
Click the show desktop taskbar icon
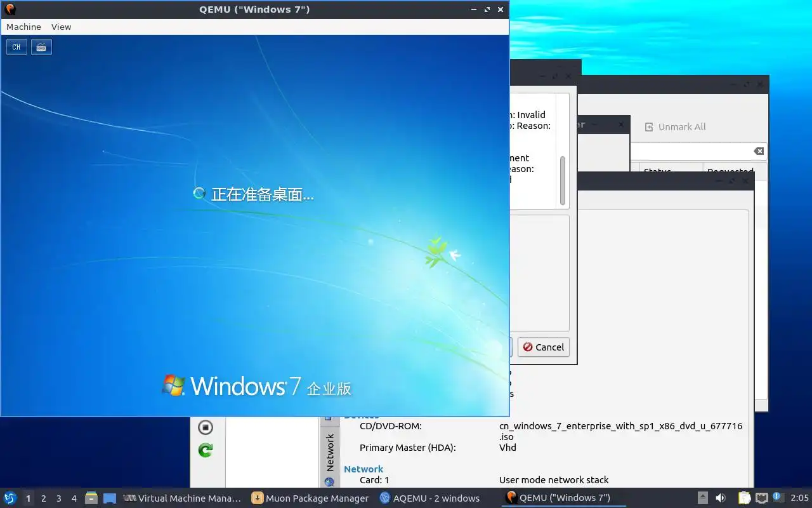coord(110,498)
